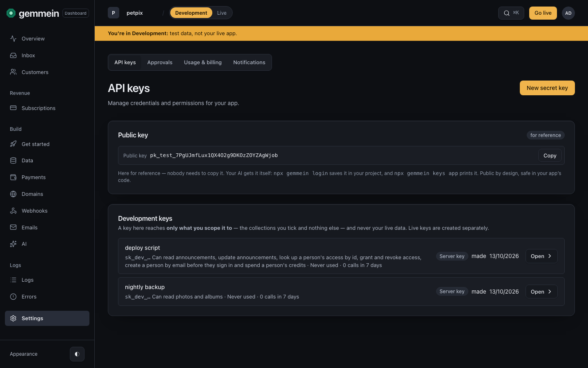Click the Payments wallet icon
This screenshot has width=588, height=368.
coord(13,177)
